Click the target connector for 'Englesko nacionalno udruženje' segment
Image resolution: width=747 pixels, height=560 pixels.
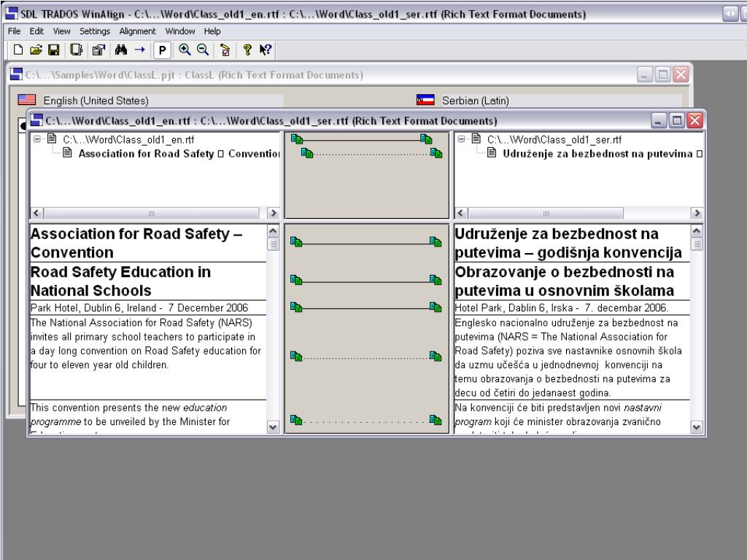click(436, 356)
